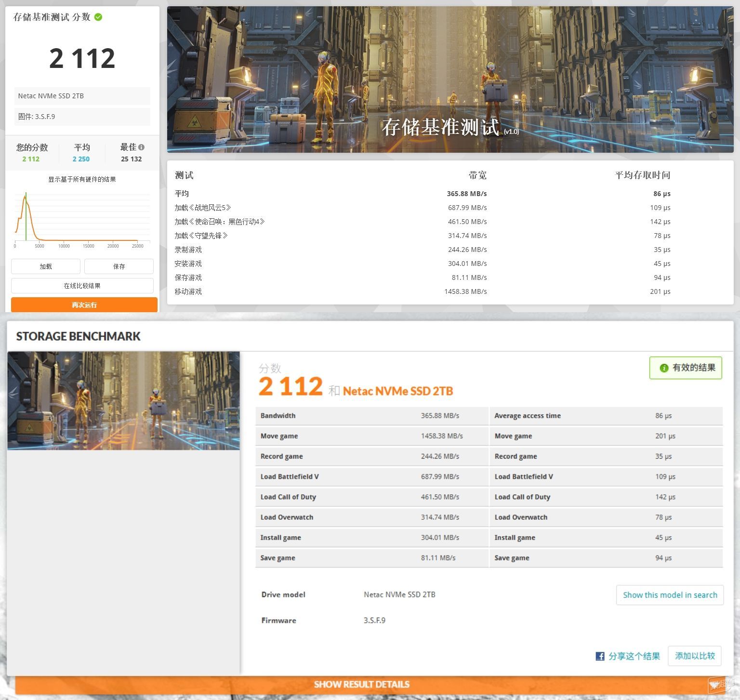
Task: Click the Average access time label
Action: (528, 416)
